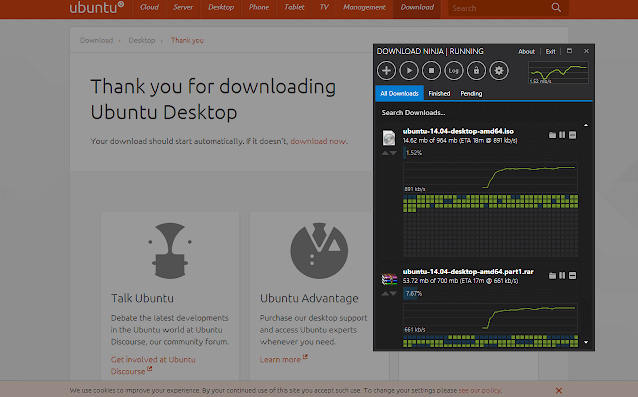
Task: Remove the part1.rar download entry
Action: (572, 276)
